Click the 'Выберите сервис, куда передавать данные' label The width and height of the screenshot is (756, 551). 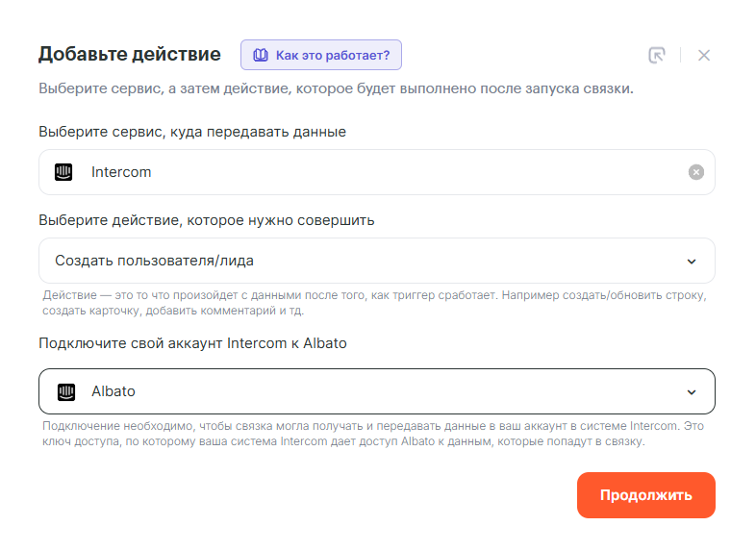(192, 132)
